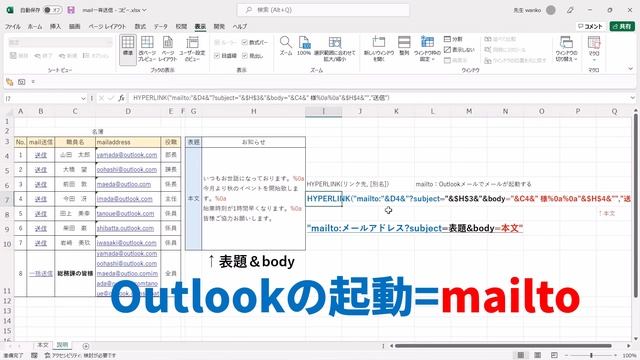Click status bar page break preview icon

554,355
